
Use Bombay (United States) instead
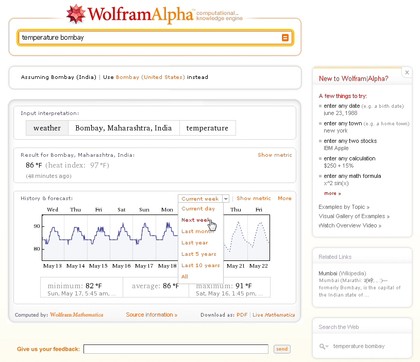pos(150,77)
